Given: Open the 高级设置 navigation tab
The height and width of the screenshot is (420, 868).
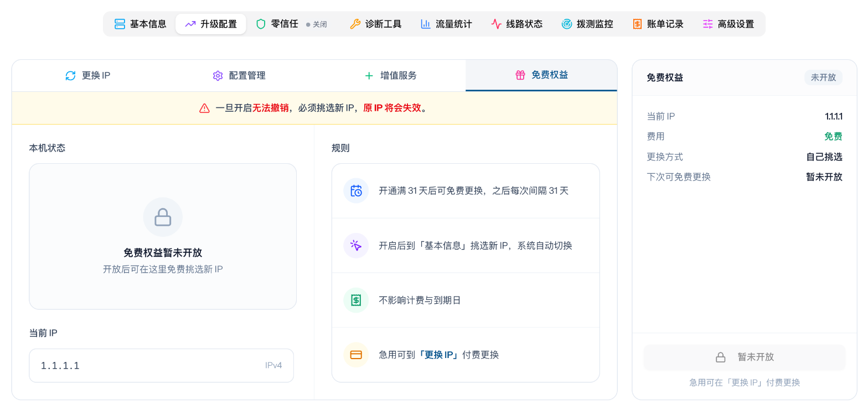Looking at the screenshot, I should click(728, 24).
